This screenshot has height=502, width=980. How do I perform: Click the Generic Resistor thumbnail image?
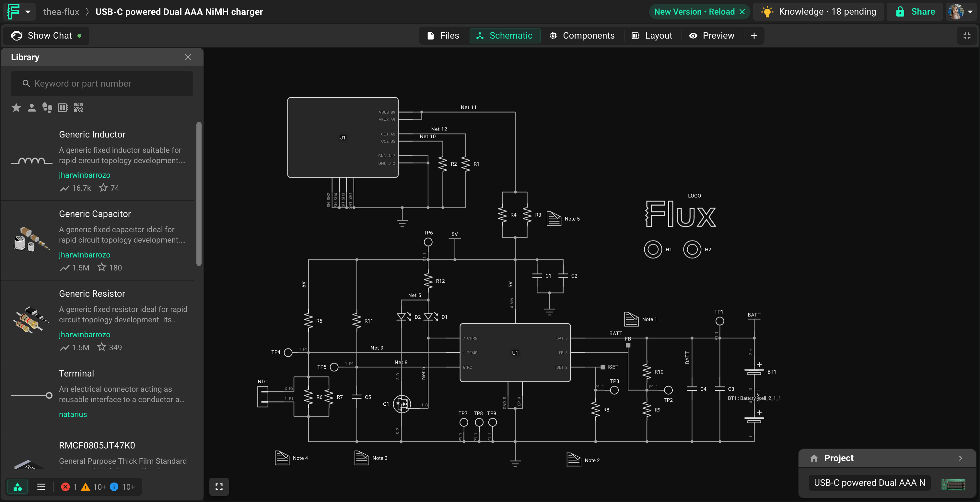(31, 320)
